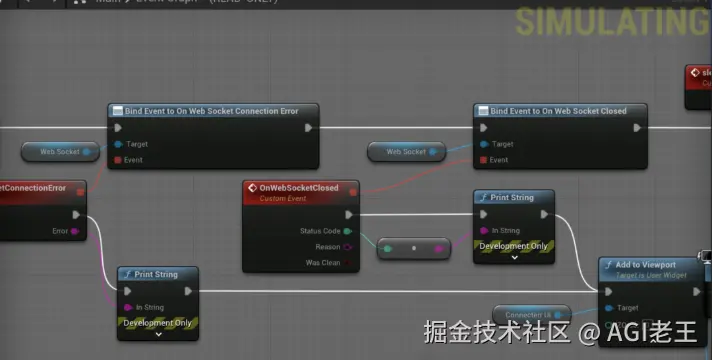
Task: Select the Web Socket variable node feeding Connection Error
Action: (x=60, y=152)
